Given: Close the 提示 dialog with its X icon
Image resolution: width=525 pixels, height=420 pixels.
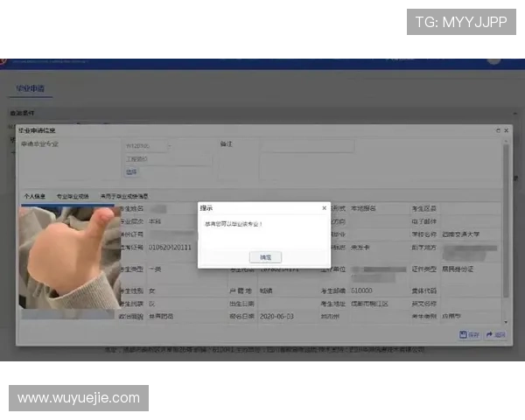Looking at the screenshot, I should point(324,208).
